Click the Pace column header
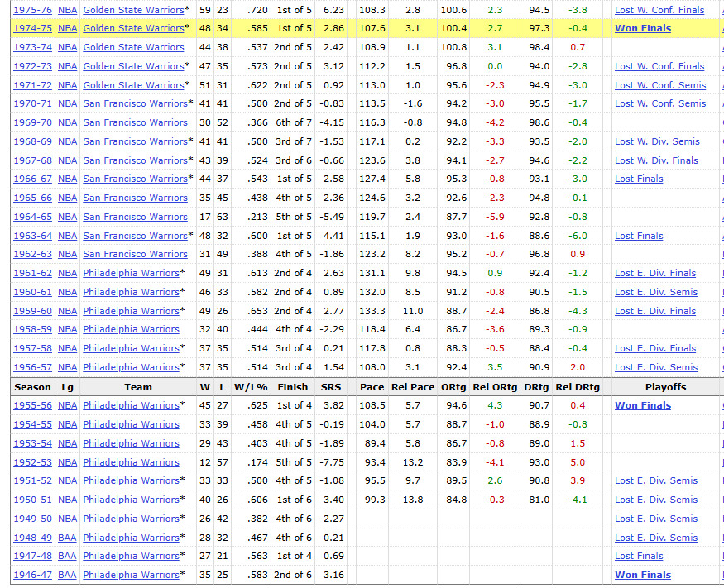724x588 pixels. pyautogui.click(x=372, y=387)
